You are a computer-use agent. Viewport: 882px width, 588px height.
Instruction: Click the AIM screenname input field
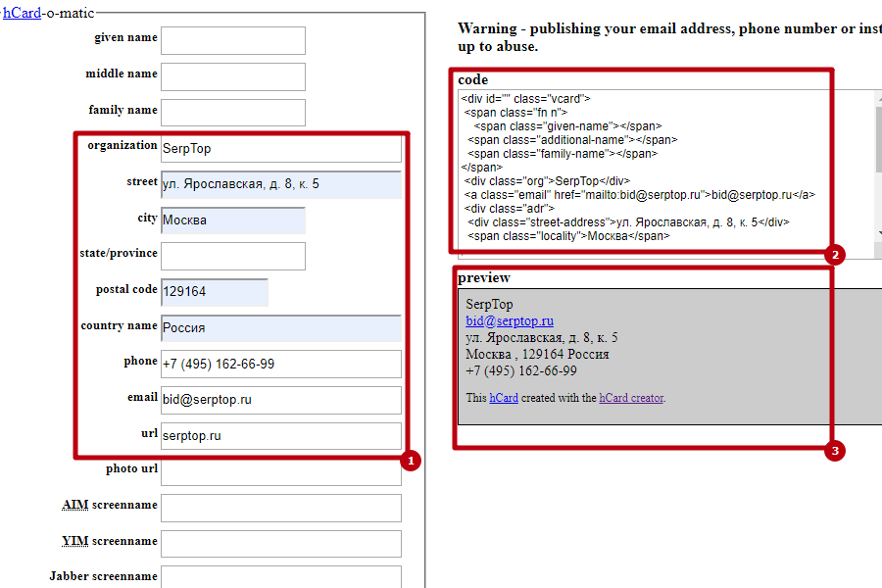tap(280, 508)
